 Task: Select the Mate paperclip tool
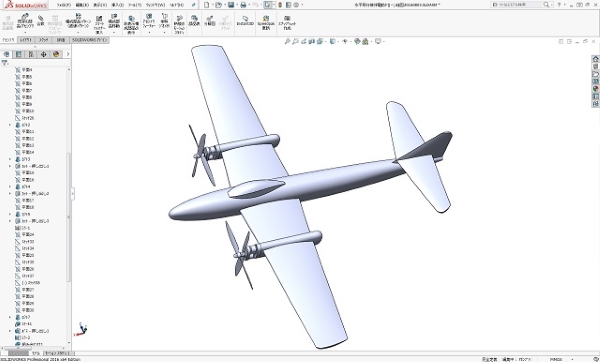point(41,21)
